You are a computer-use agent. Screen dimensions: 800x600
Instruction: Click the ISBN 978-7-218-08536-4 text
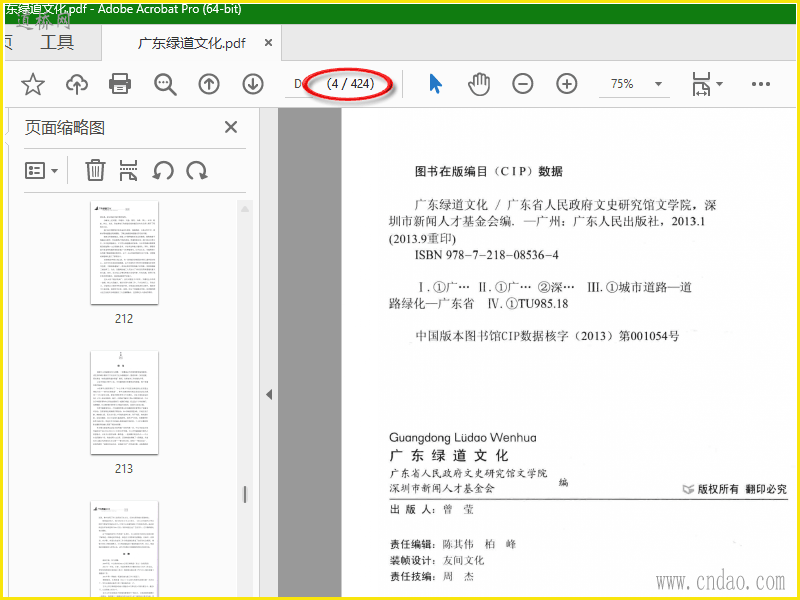486,255
